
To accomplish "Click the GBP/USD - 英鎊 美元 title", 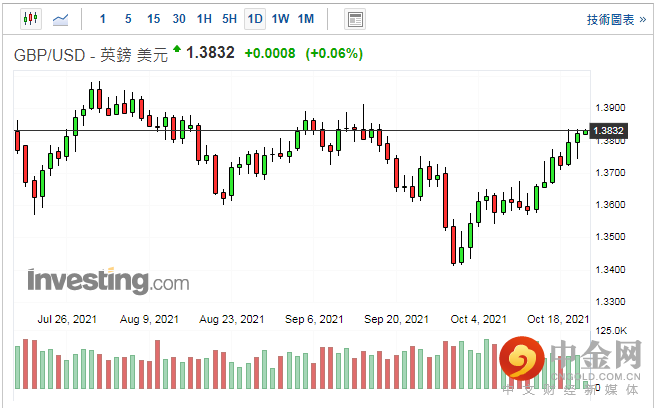I will point(91,55).
